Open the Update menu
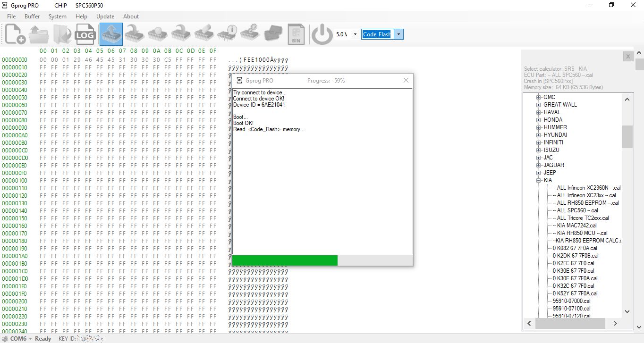 (x=105, y=17)
